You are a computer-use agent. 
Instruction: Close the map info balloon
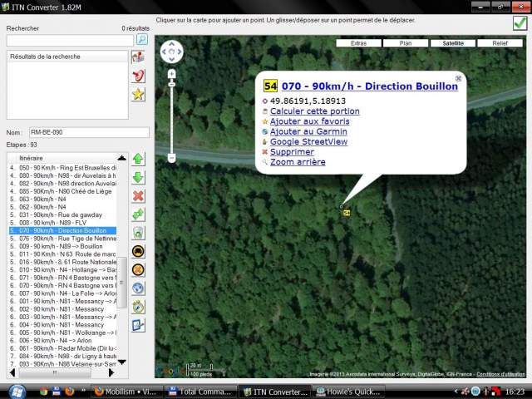point(458,78)
